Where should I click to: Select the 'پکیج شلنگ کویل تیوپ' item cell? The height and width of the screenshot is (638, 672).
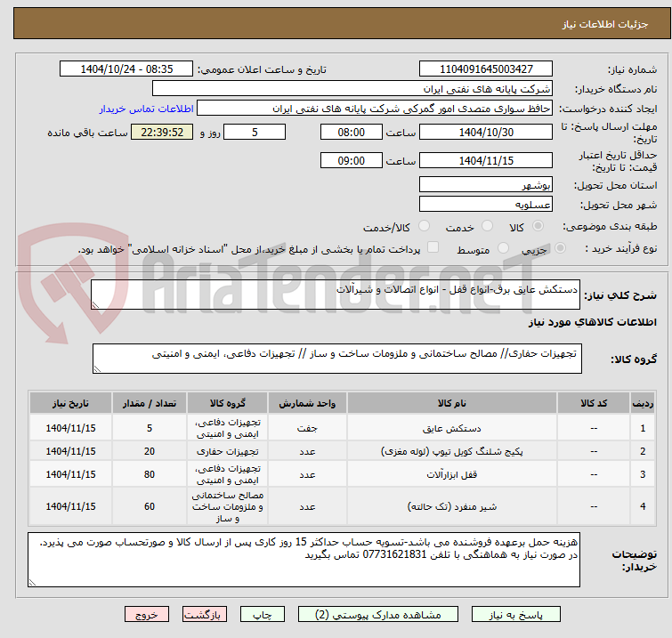click(x=452, y=451)
